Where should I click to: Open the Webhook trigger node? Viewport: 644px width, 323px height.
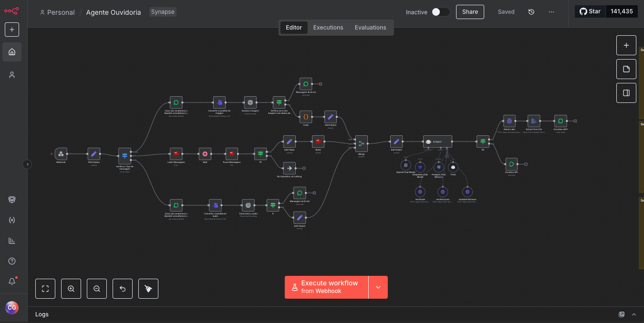[x=61, y=154]
